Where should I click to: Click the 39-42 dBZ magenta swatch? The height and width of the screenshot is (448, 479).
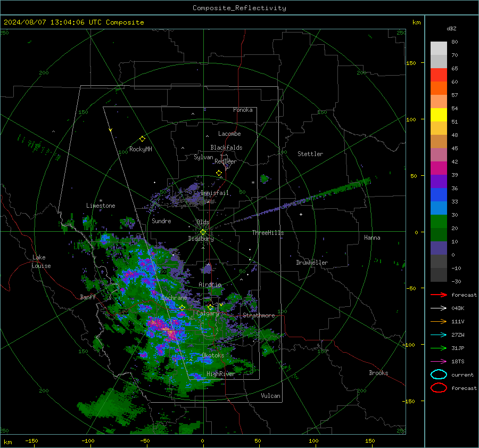[439, 168]
